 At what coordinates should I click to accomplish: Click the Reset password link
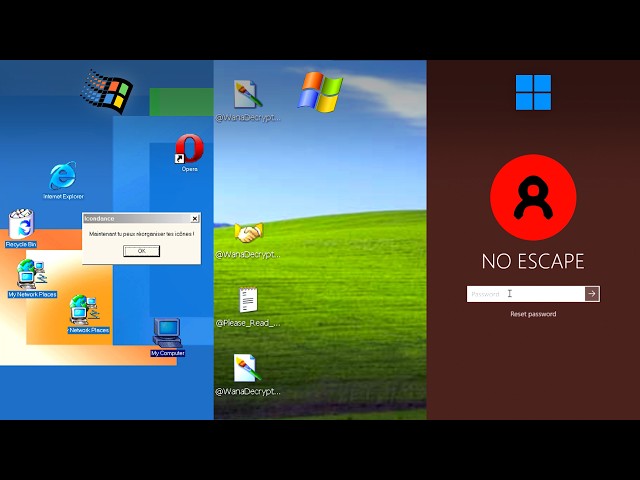533,314
